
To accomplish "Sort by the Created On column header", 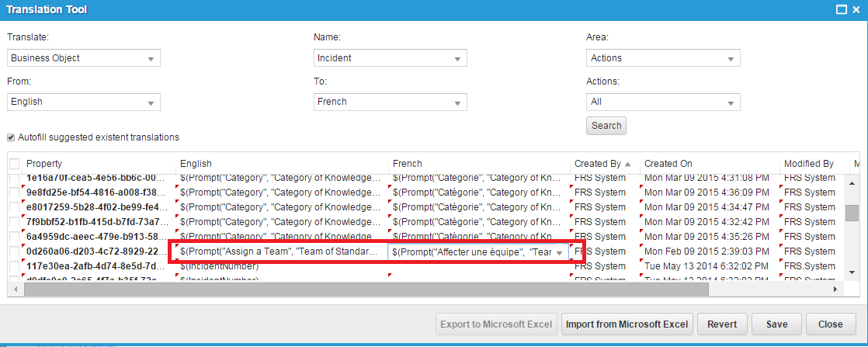I will 668,164.
